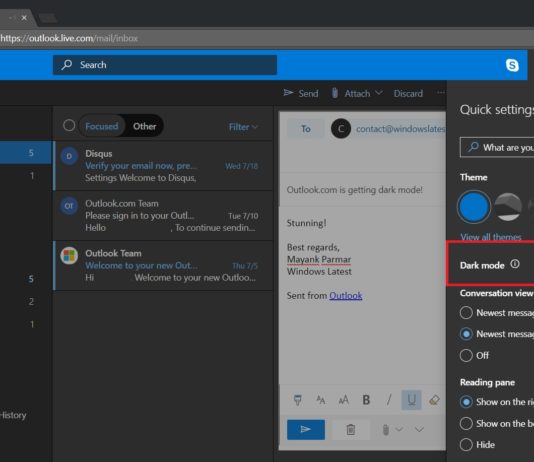Follow the Outlook link in signature

[x=345, y=296]
